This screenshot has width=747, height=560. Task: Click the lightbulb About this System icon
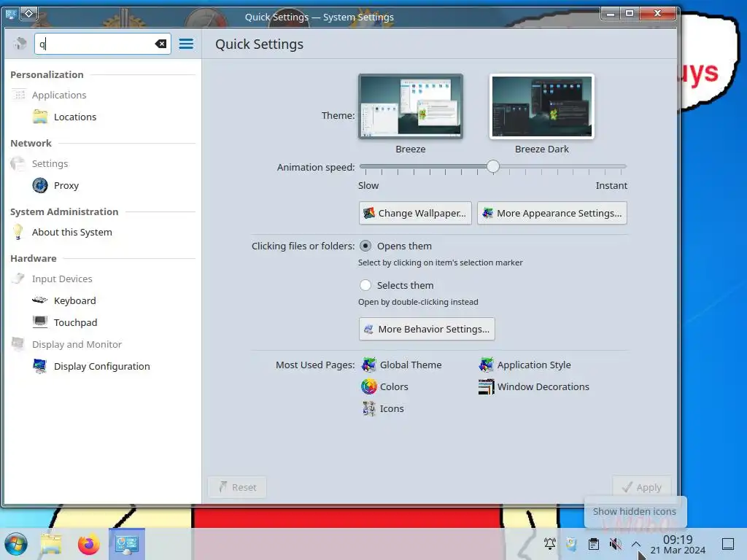coord(18,232)
